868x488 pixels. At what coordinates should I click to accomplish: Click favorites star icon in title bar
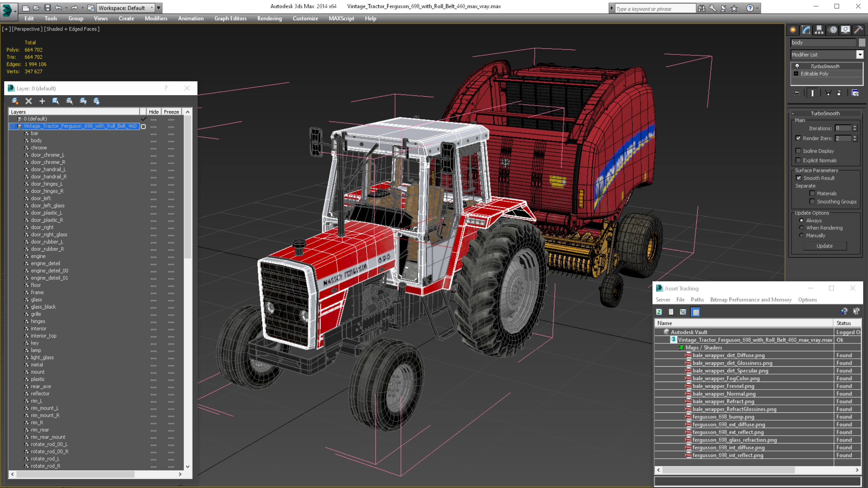coord(734,8)
